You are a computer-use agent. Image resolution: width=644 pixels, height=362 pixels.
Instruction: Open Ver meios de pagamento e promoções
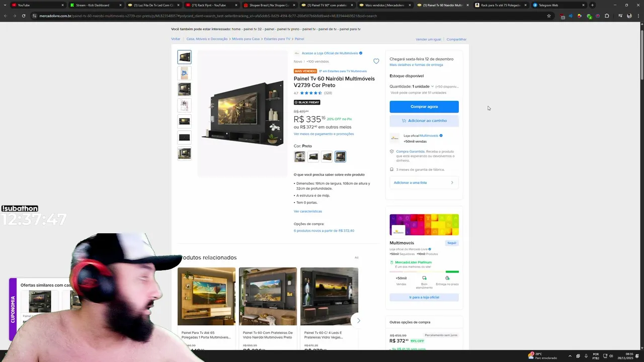[324, 134]
